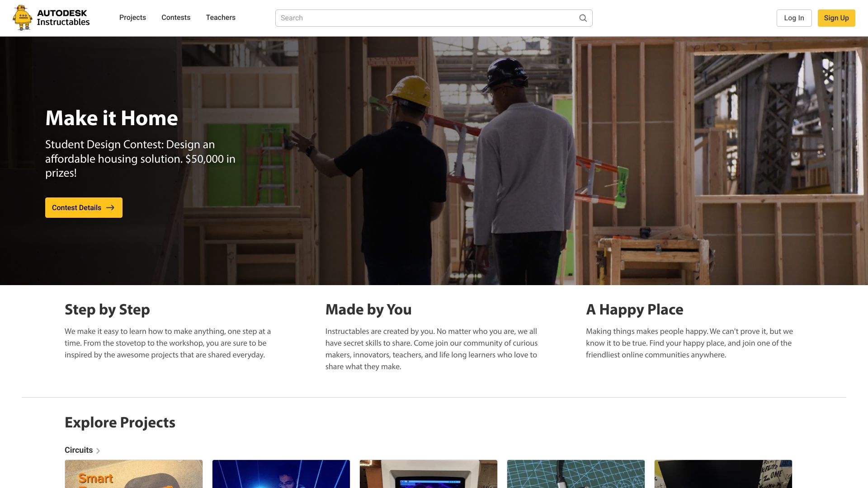
Task: Open the blue laser project thumbnail
Action: click(281, 474)
